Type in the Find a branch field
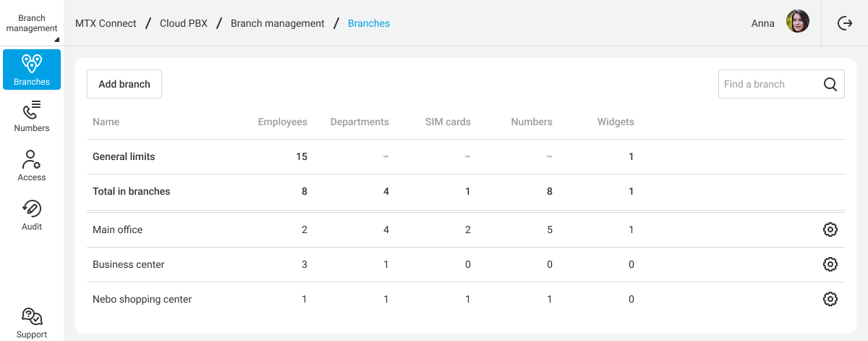The height and width of the screenshot is (341, 868). pos(768,84)
